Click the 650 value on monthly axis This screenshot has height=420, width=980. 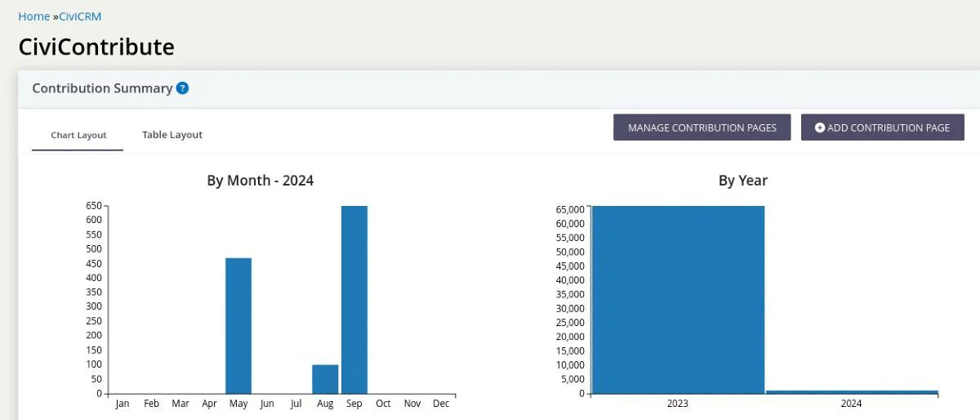pyautogui.click(x=94, y=206)
